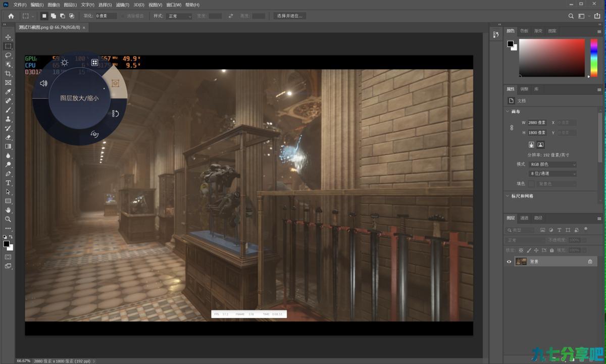Collapse the 画布 section

tap(508, 112)
